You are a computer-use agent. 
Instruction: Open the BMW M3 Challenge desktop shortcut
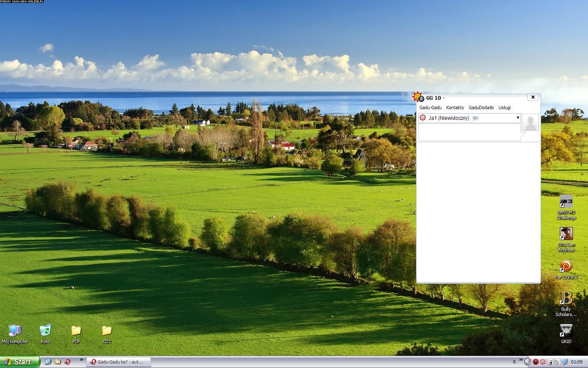pyautogui.click(x=566, y=202)
